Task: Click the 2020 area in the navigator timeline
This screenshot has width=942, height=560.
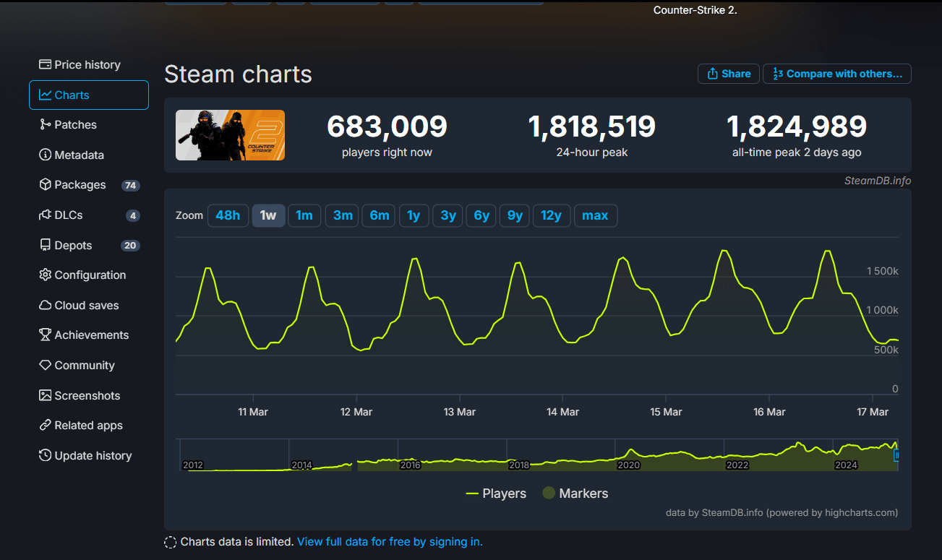Action: [628, 465]
